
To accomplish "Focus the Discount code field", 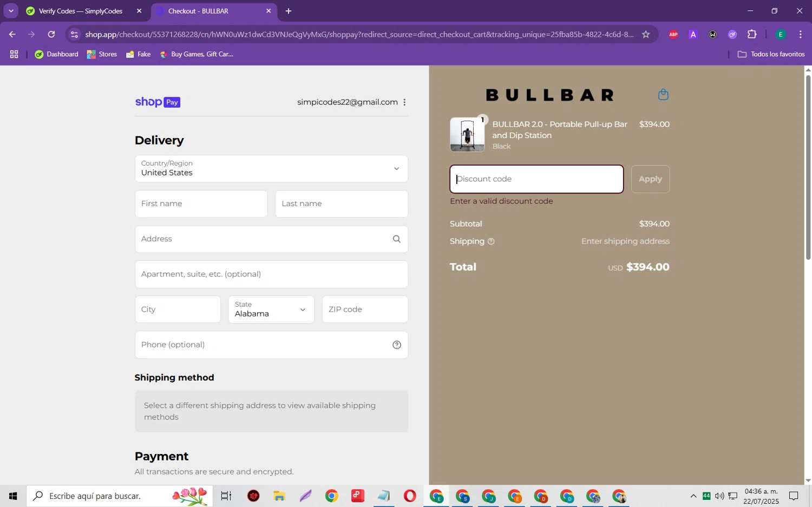I will (x=536, y=179).
